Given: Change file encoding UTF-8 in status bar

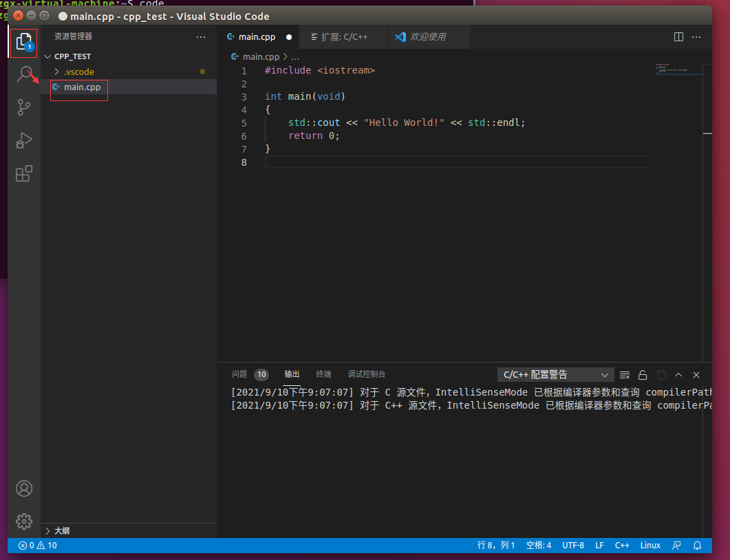Looking at the screenshot, I should (573, 545).
